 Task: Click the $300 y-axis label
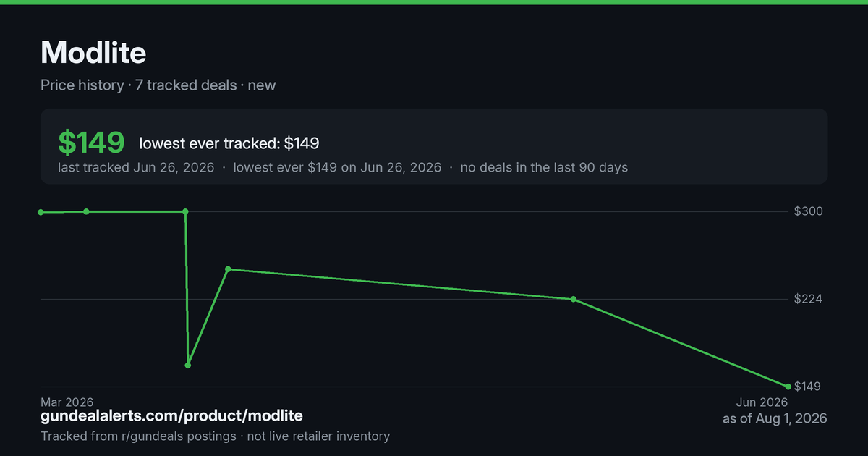[x=808, y=211]
